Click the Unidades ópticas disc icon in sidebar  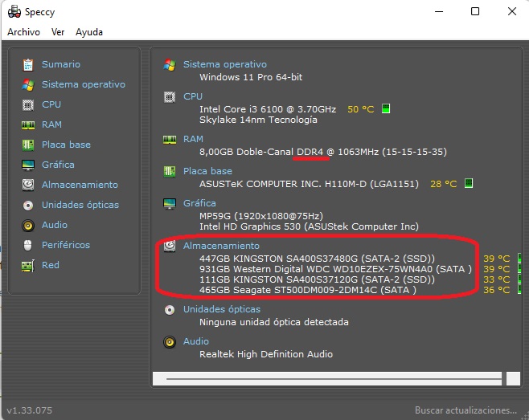28,205
